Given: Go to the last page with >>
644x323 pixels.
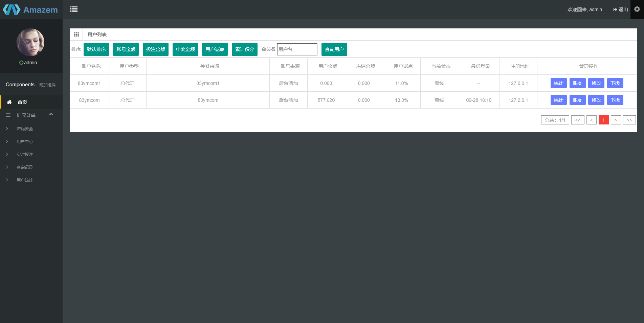Looking at the screenshot, I should (x=629, y=120).
